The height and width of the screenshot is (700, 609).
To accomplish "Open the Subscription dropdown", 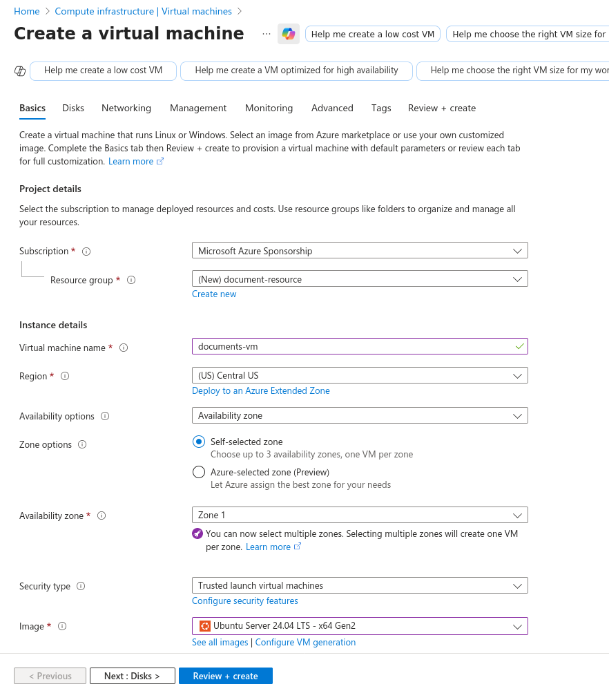I will coord(360,250).
